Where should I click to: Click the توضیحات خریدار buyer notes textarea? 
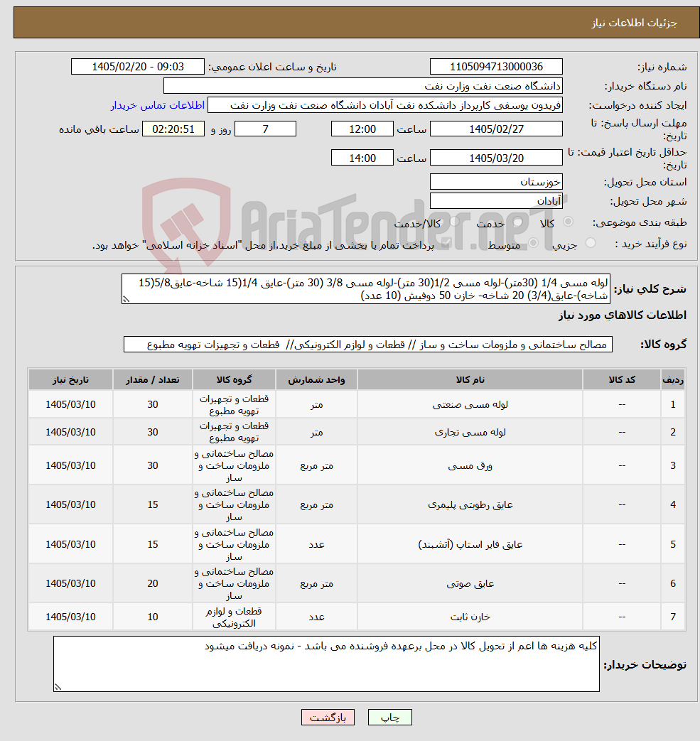coord(327,664)
